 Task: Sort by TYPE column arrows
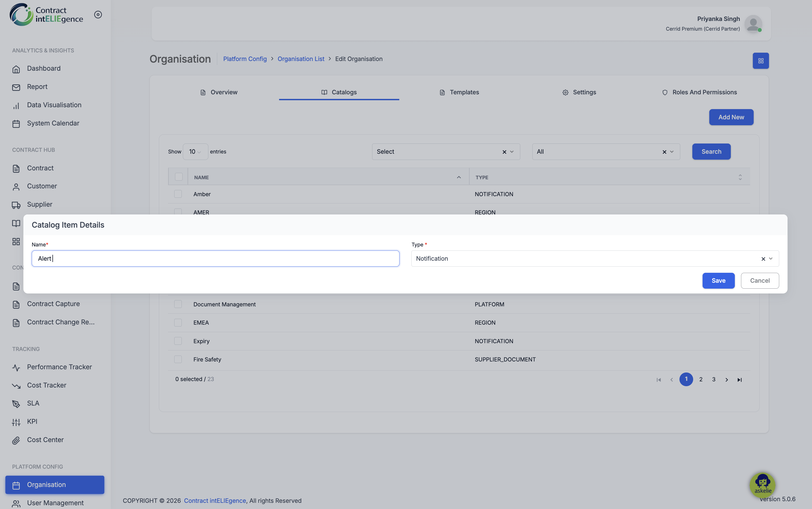pos(740,177)
